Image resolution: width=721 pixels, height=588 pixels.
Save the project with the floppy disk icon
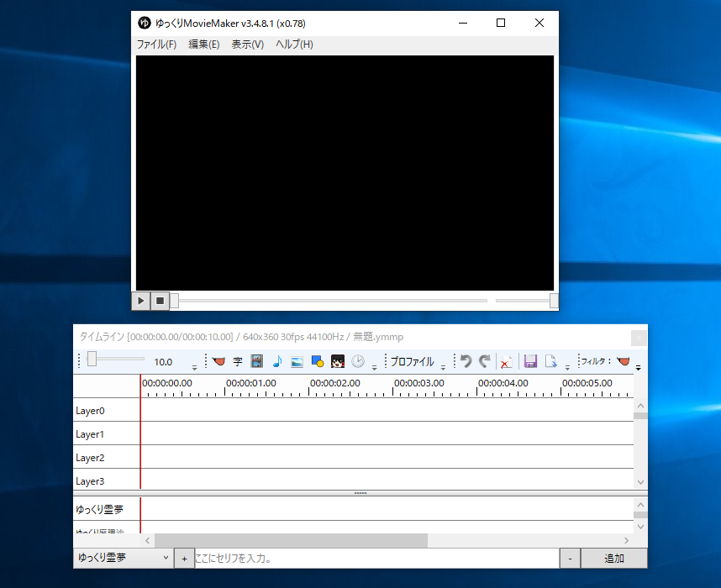(x=530, y=361)
